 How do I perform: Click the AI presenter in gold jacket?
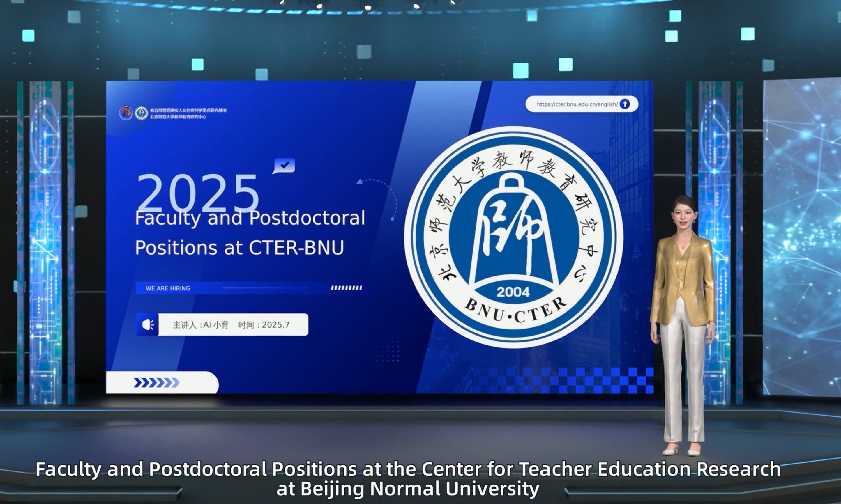(683, 325)
